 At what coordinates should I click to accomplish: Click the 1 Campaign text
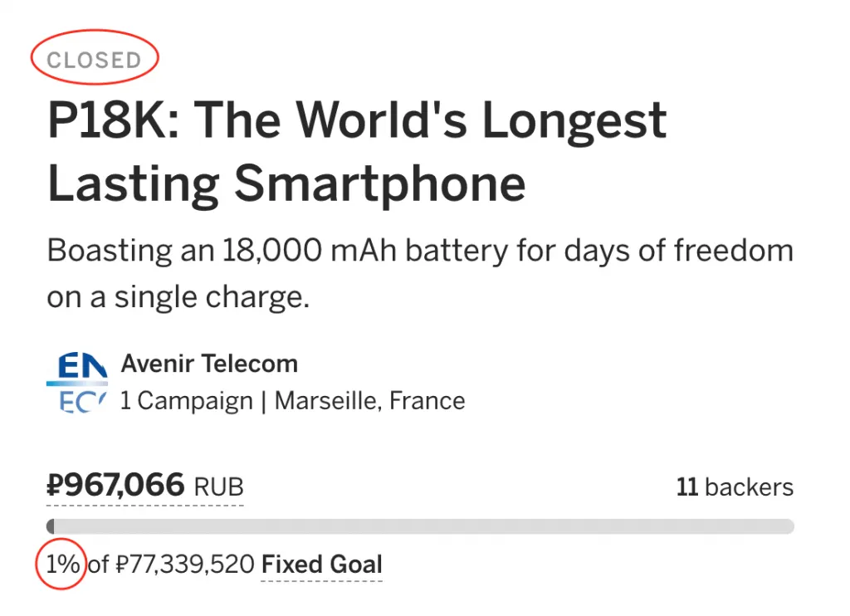pos(186,401)
